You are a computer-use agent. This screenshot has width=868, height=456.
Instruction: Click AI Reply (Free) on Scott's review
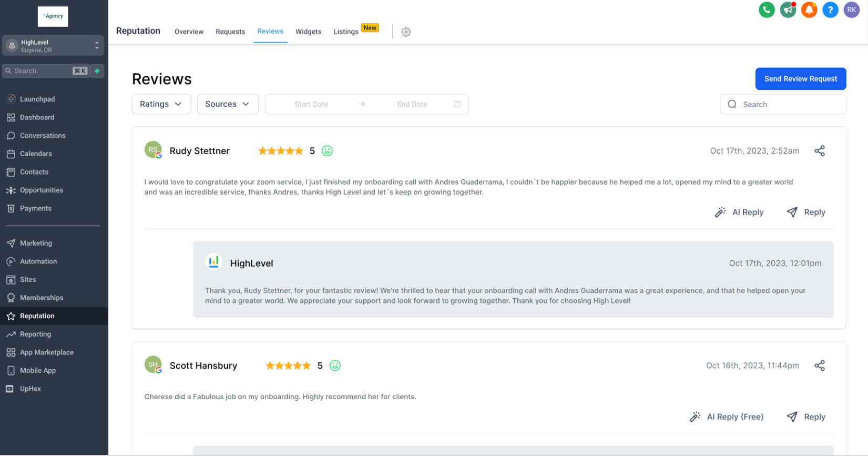[x=726, y=417]
